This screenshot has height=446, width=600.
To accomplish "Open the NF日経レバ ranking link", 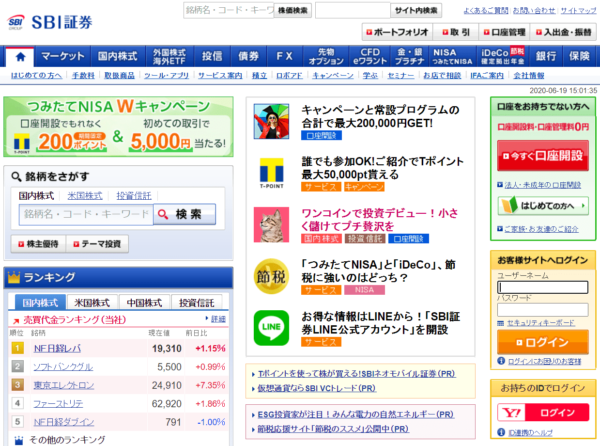I will [x=57, y=348].
